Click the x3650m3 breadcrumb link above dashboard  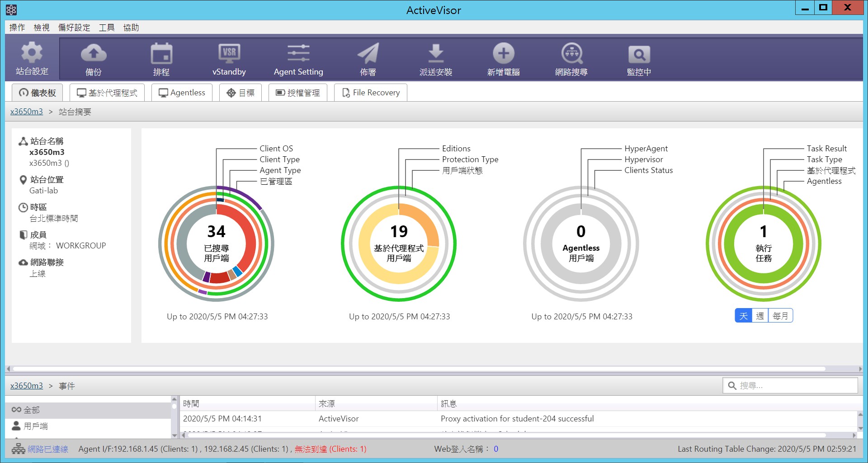click(x=27, y=112)
